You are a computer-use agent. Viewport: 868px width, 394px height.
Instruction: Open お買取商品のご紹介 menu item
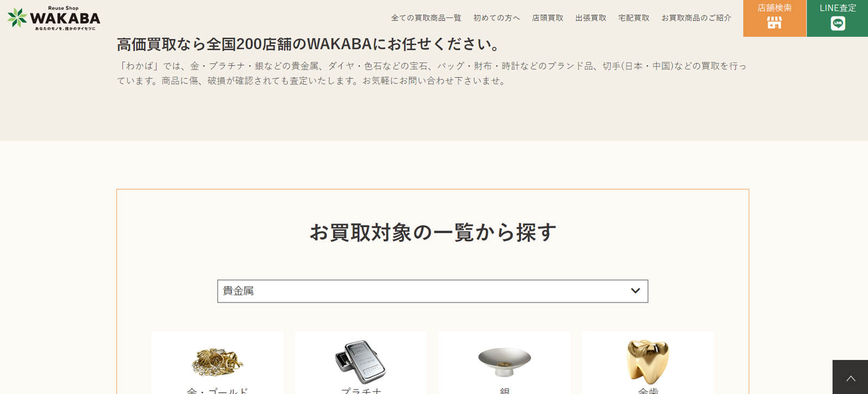696,18
